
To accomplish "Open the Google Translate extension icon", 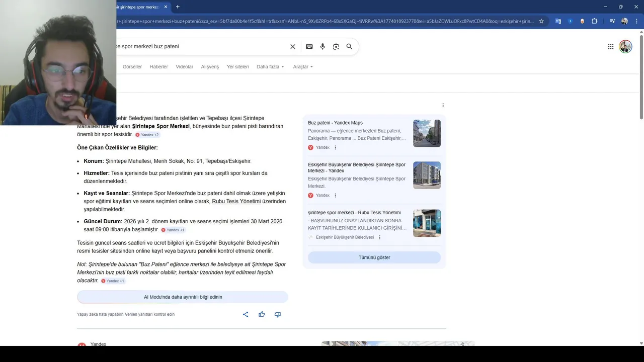I will click(x=558, y=21).
